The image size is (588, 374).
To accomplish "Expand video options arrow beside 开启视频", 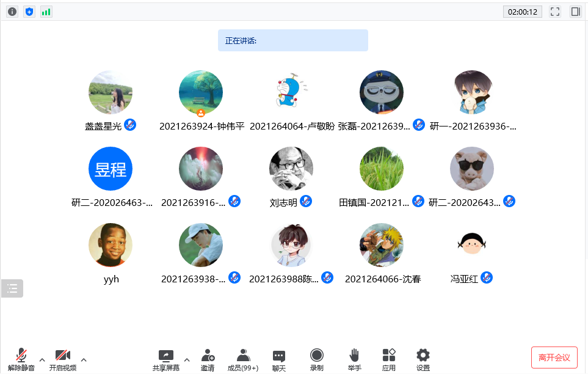I will coord(84,359).
